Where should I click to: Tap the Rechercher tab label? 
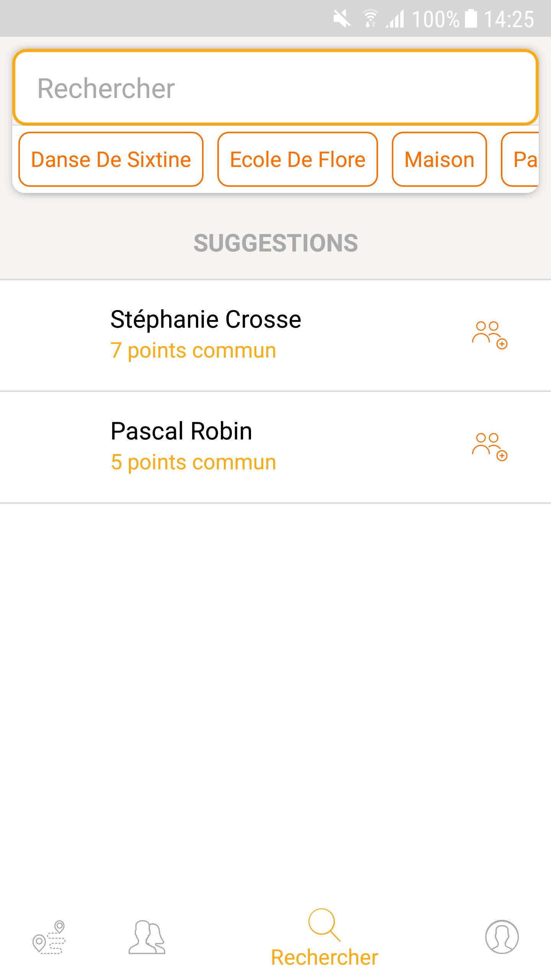(x=324, y=958)
